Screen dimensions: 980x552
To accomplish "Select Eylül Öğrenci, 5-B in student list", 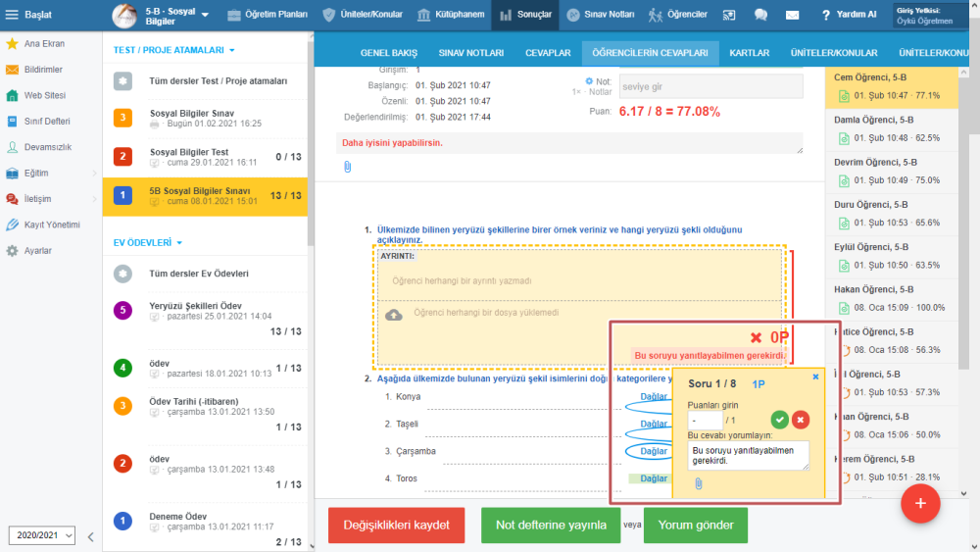I will [x=891, y=256].
